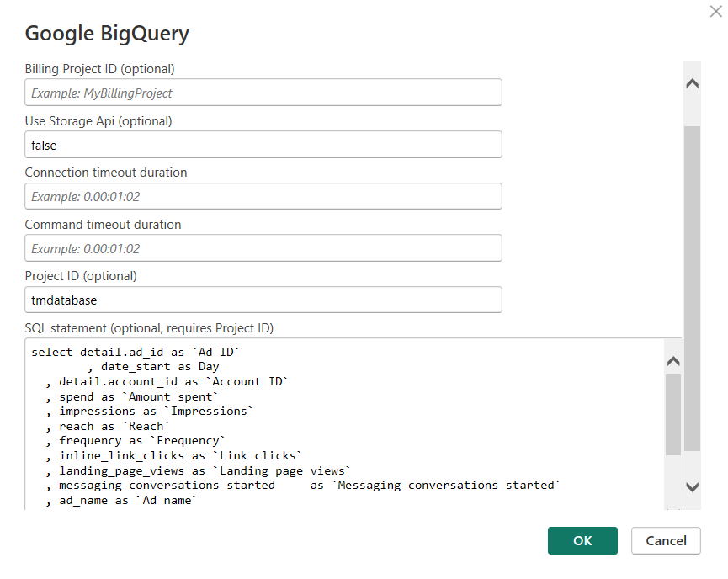The image size is (728, 579).
Task: Click the 'SQL statement (optional, requires Project ID)' label
Action: click(x=149, y=328)
